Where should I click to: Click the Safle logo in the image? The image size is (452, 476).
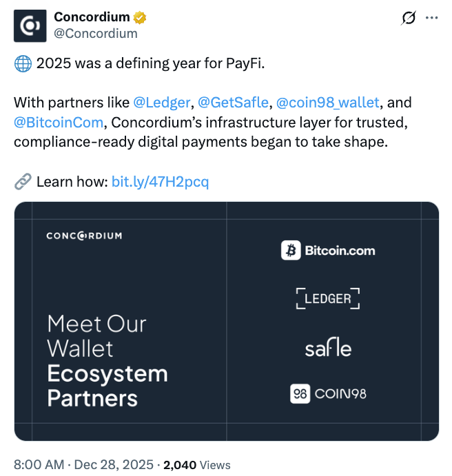click(328, 349)
